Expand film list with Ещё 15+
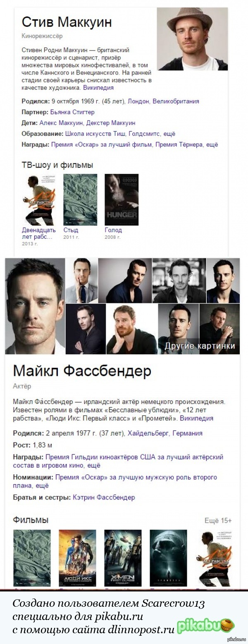The width and height of the screenshot is (248, 644). click(x=218, y=520)
